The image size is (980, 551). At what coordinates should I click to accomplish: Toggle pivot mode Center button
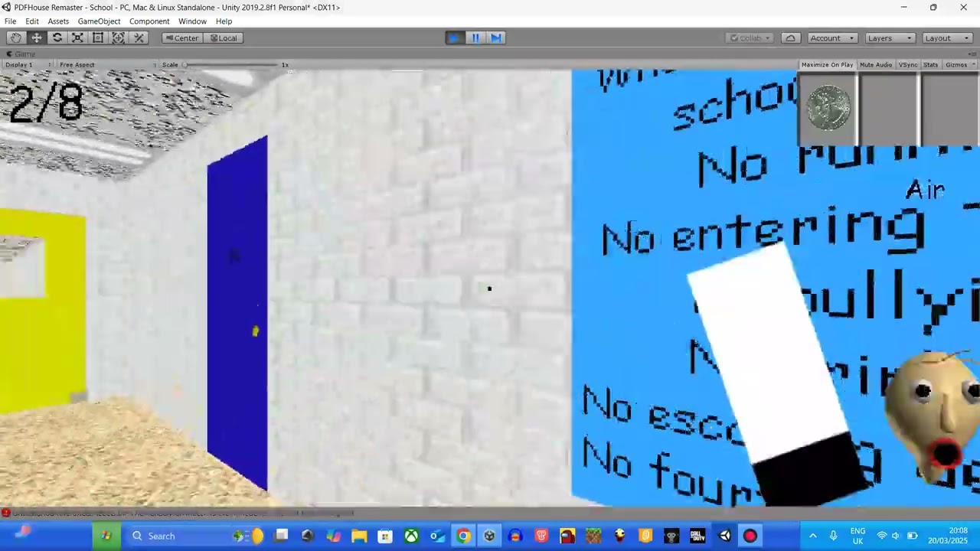tap(182, 37)
